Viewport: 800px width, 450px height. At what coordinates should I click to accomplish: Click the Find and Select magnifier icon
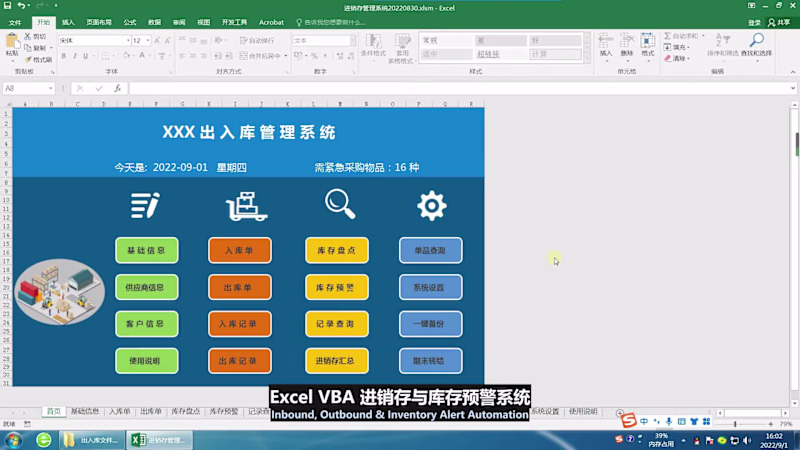pyautogui.click(x=757, y=41)
